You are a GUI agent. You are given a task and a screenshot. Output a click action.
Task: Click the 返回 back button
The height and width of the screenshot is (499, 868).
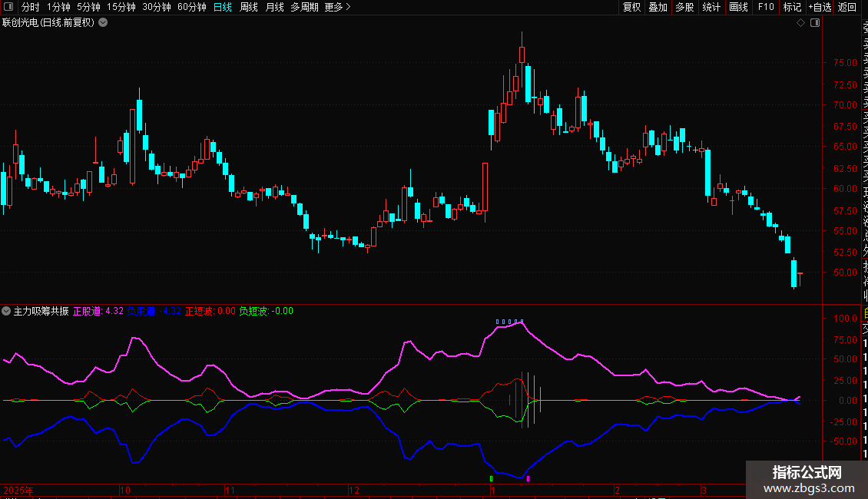(847, 7)
